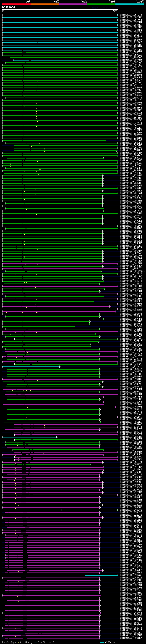Image resolution: width=146 pixels, height=644 pixels.
Task: Click the green ~80% identity legend segment
Action: [x=101, y=4]
